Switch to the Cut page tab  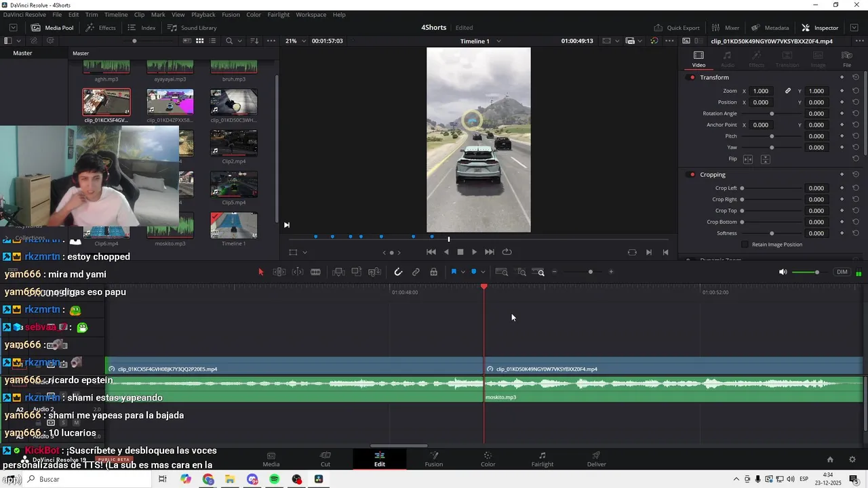tap(325, 459)
